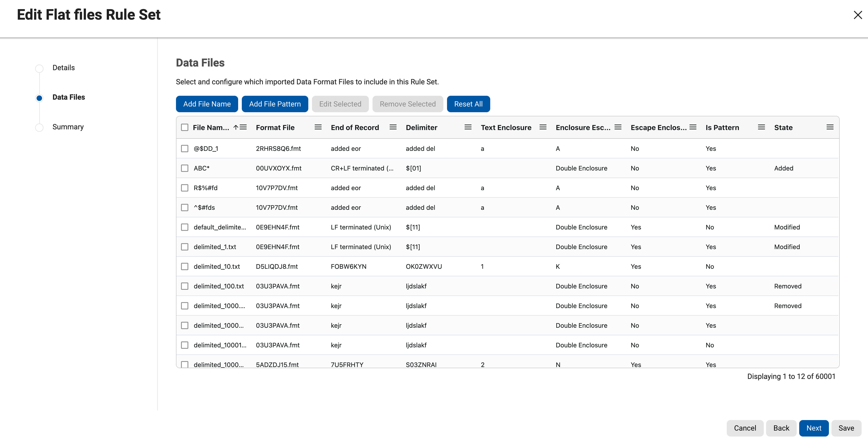Open the File Name column options menu
This screenshot has width=868, height=442.
[x=243, y=127]
